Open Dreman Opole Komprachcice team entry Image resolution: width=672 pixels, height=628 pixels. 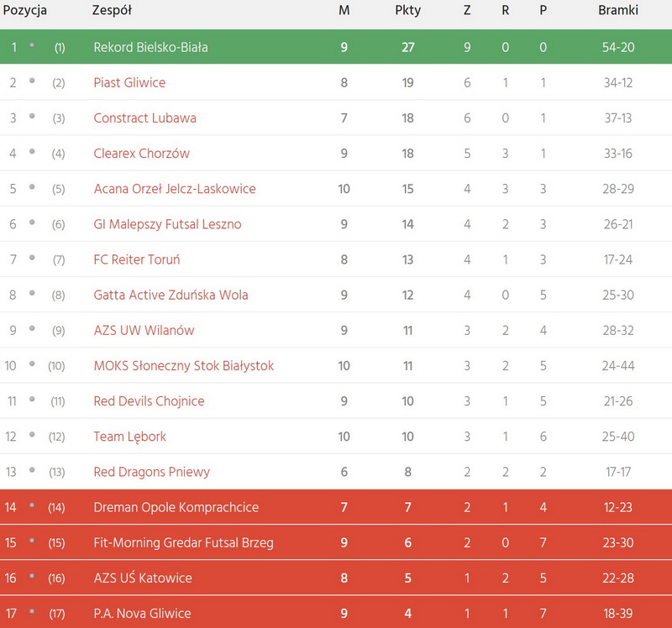pyautogui.click(x=176, y=507)
